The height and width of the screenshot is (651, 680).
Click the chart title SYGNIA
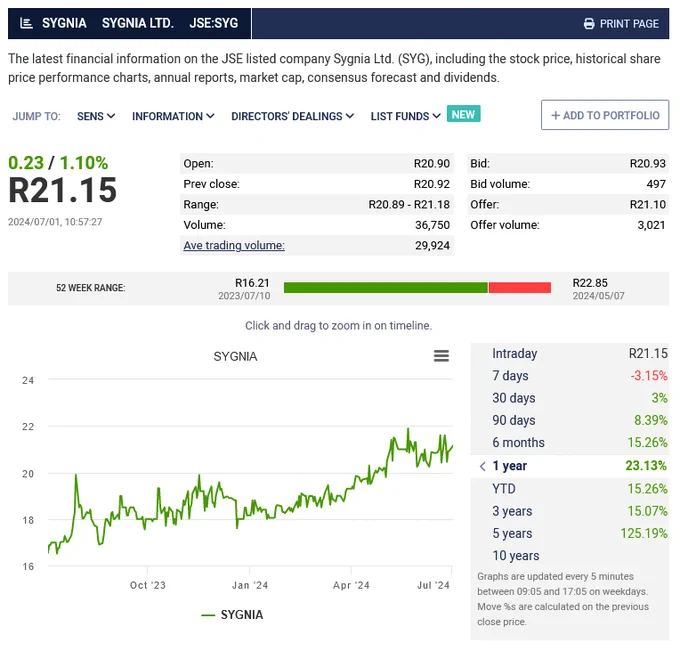pyautogui.click(x=235, y=357)
